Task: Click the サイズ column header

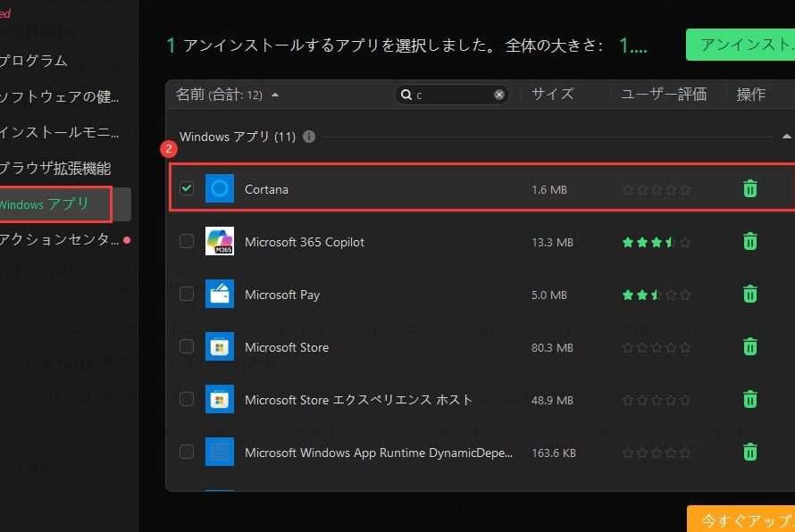Action: pyautogui.click(x=552, y=95)
